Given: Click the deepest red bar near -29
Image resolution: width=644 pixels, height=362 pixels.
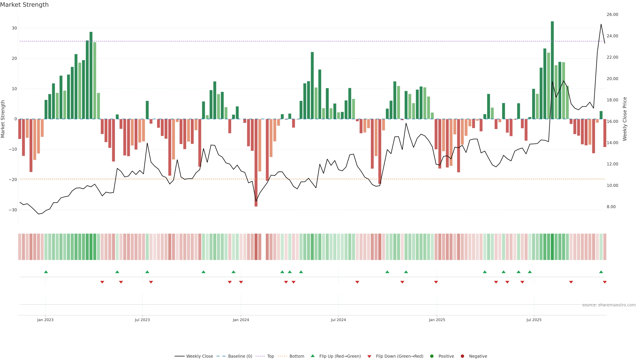Looking at the screenshot, I should coord(256,162).
